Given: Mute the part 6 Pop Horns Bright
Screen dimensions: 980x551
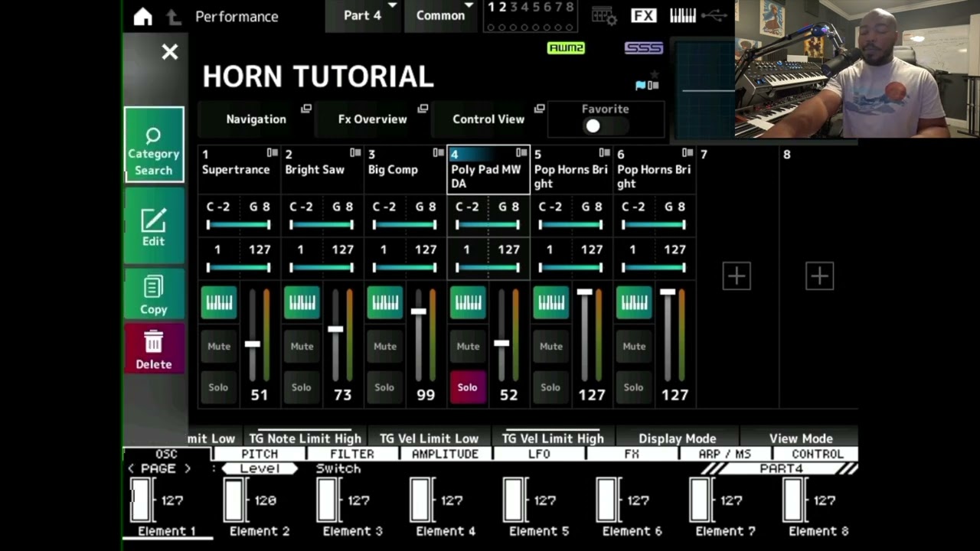Looking at the screenshot, I should coord(634,346).
